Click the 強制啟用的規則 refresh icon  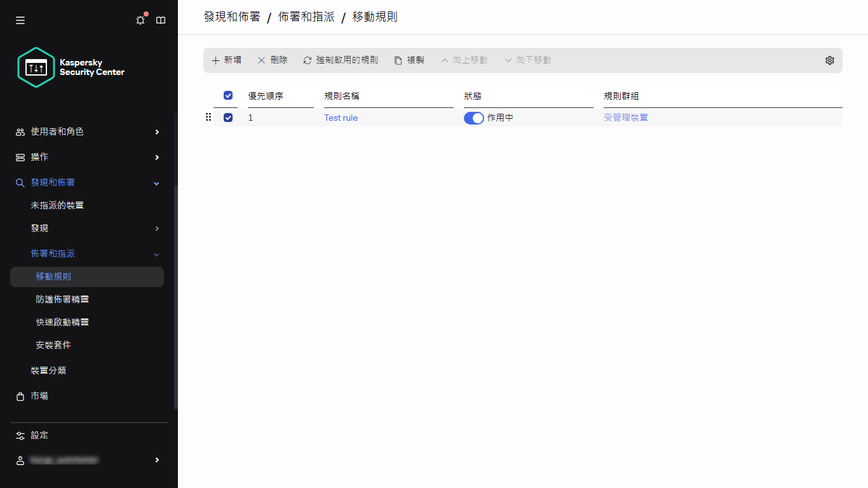[308, 60]
